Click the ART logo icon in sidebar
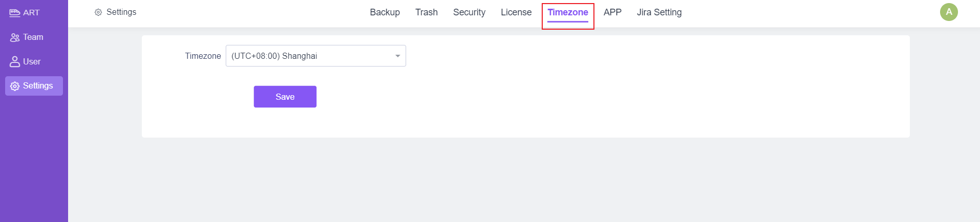 15,13
